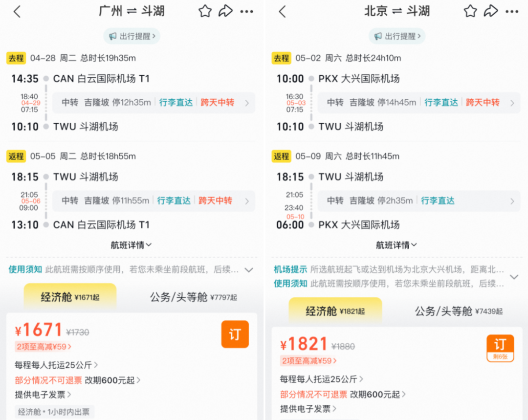
Task: Share the Beijing flight via the share icon
Action: [x=491, y=11]
